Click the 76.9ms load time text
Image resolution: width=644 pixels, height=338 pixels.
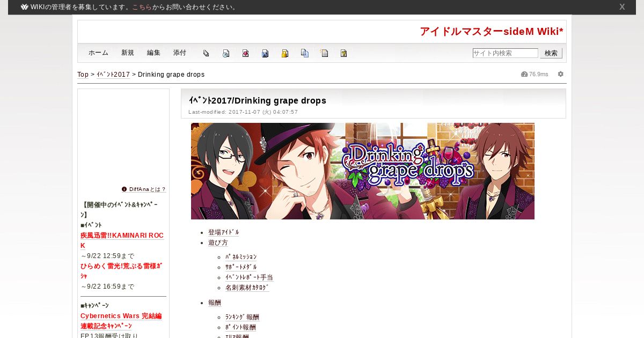[x=539, y=74]
